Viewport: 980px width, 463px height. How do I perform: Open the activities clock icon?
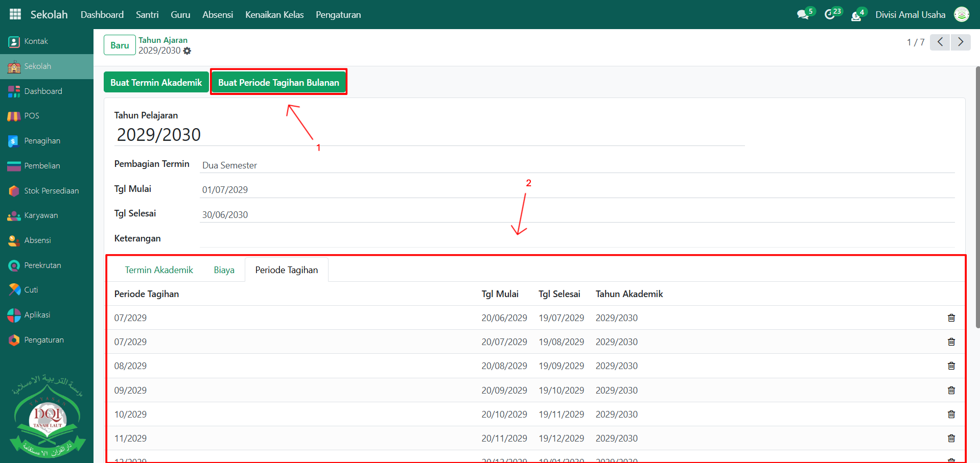(830, 15)
